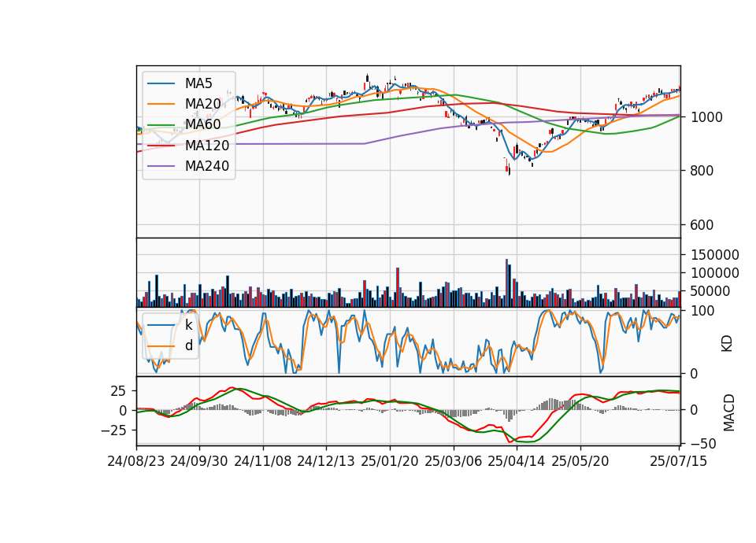Click the MA60 legend label

(202, 124)
